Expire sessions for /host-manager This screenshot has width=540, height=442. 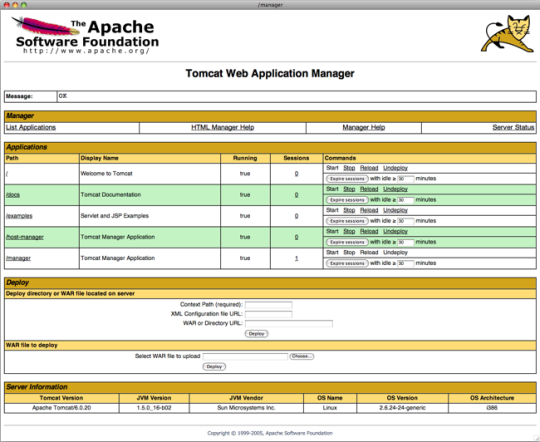point(347,242)
